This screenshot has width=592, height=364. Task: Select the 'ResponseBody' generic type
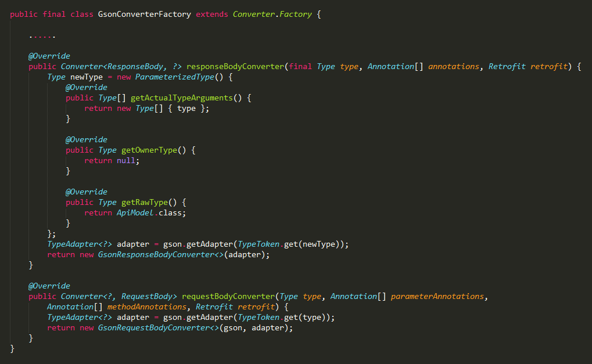click(135, 66)
